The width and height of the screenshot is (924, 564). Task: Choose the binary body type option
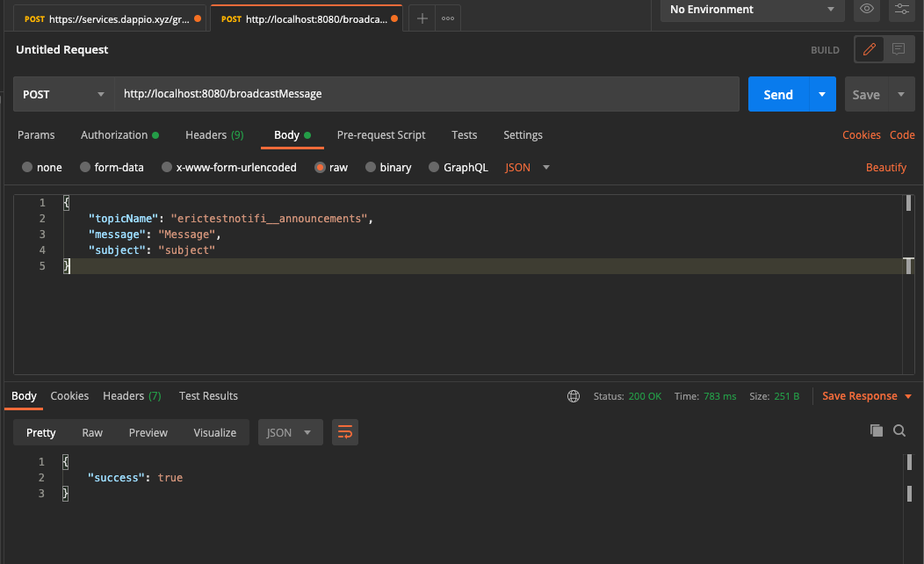pos(371,167)
